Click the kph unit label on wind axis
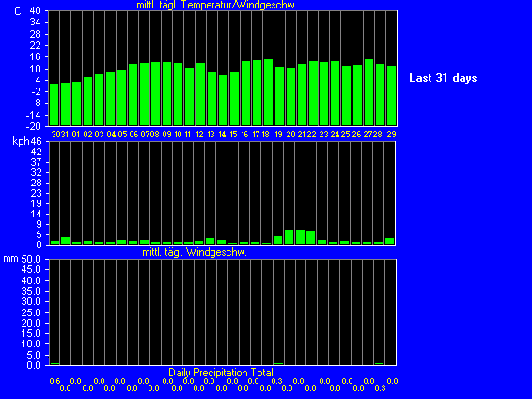The width and height of the screenshot is (532, 399). pyautogui.click(x=21, y=141)
